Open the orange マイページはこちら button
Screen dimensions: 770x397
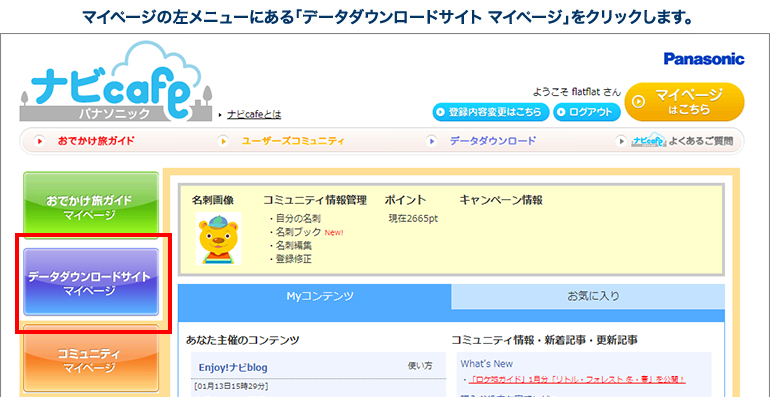(x=685, y=102)
